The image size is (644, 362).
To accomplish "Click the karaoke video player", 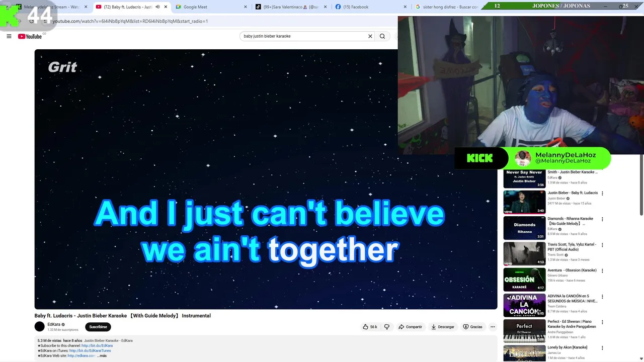I will tap(266, 179).
